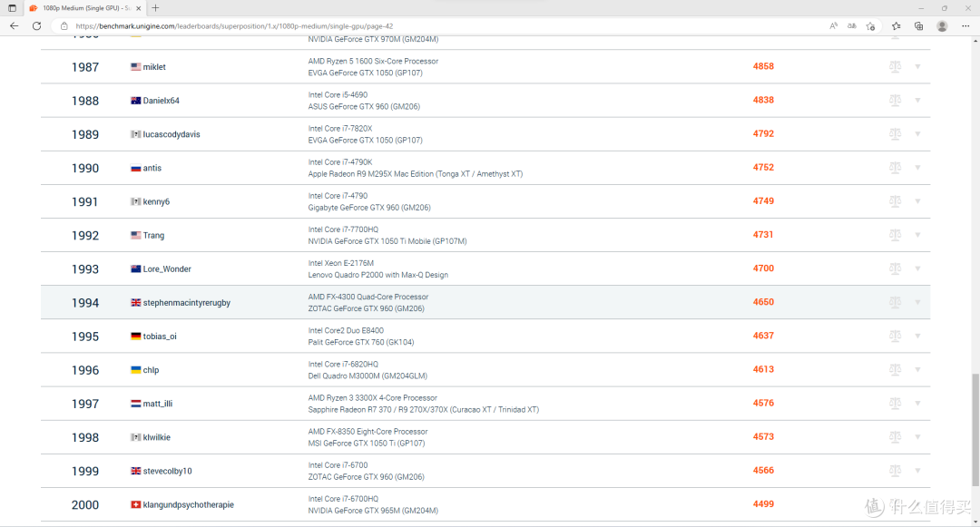Open user profile miklet
The image size is (980, 527).
coord(154,67)
